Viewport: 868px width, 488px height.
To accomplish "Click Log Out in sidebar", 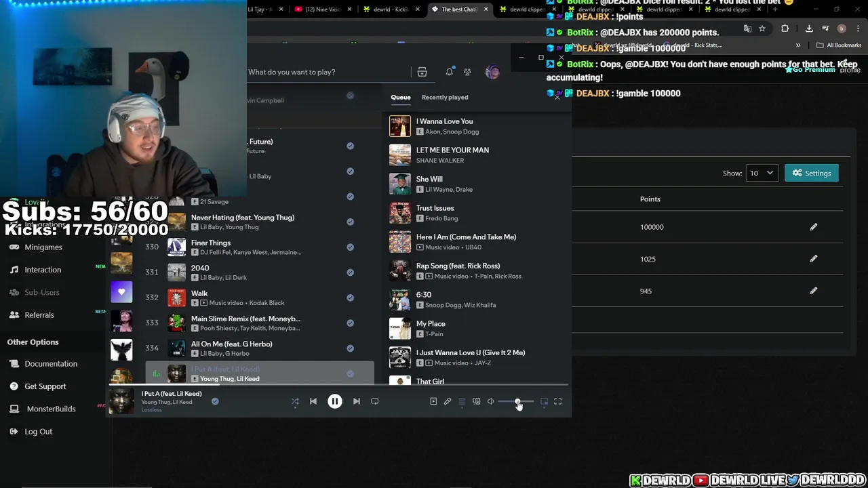I will coord(38,432).
